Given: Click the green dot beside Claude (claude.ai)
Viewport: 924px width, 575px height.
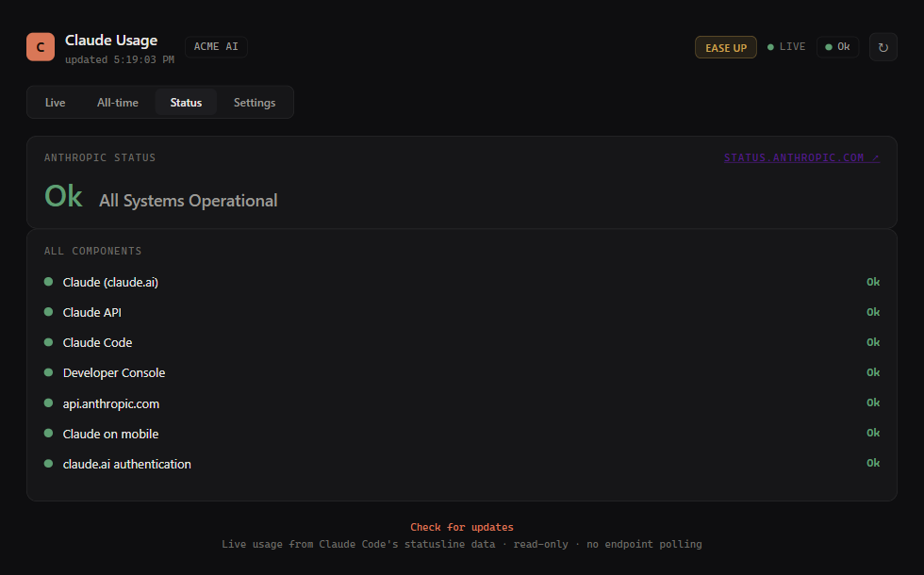Looking at the screenshot, I should (x=48, y=282).
